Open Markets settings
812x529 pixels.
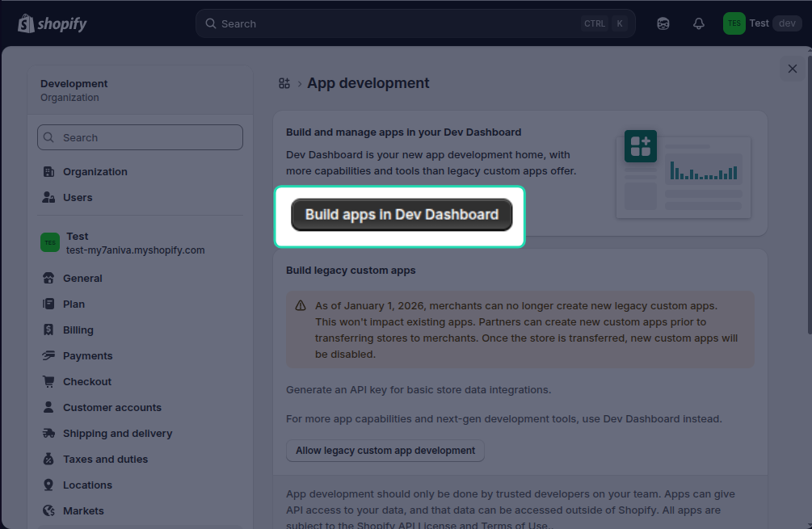pyautogui.click(x=141, y=511)
